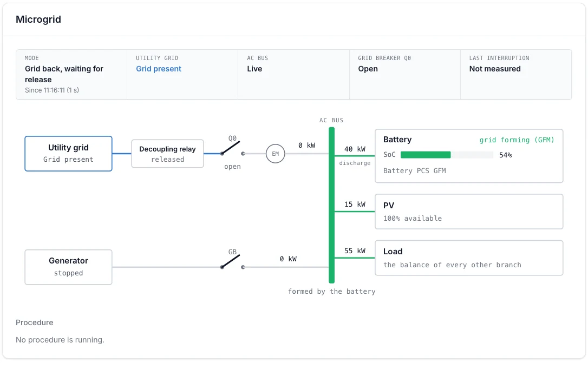Click the AC BUS 'Live' value
Screen dimensions: 588x389
[254, 69]
